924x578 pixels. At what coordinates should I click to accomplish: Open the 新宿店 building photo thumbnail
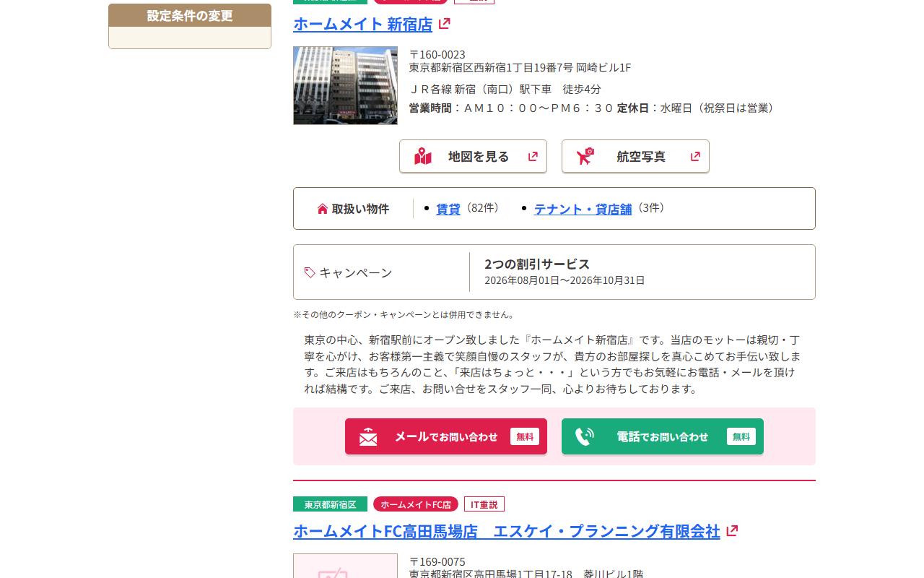point(345,85)
